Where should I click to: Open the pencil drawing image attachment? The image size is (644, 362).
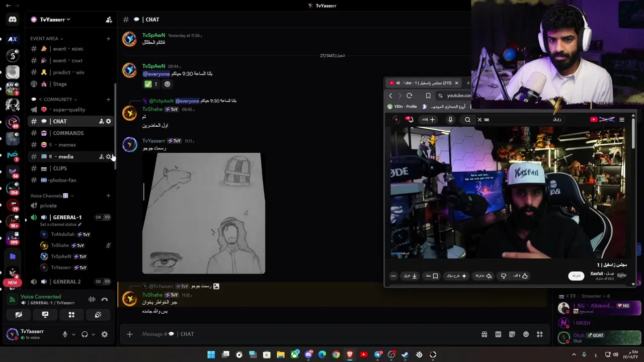204,213
